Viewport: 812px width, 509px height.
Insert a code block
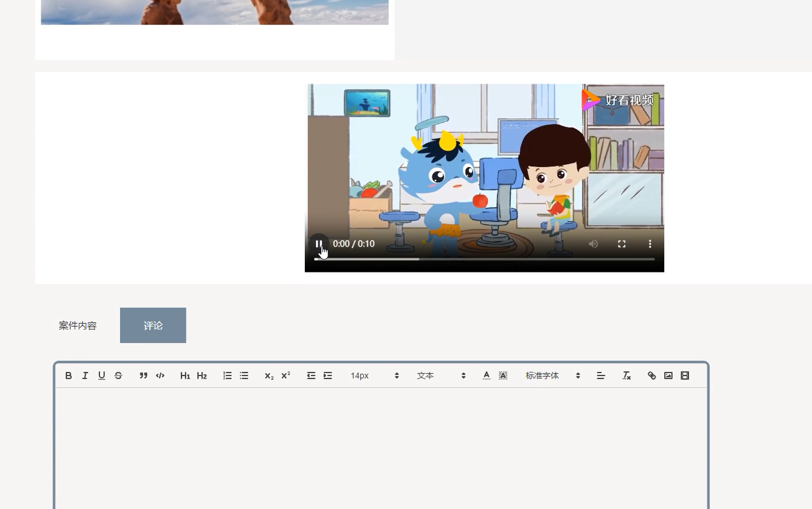pos(160,375)
